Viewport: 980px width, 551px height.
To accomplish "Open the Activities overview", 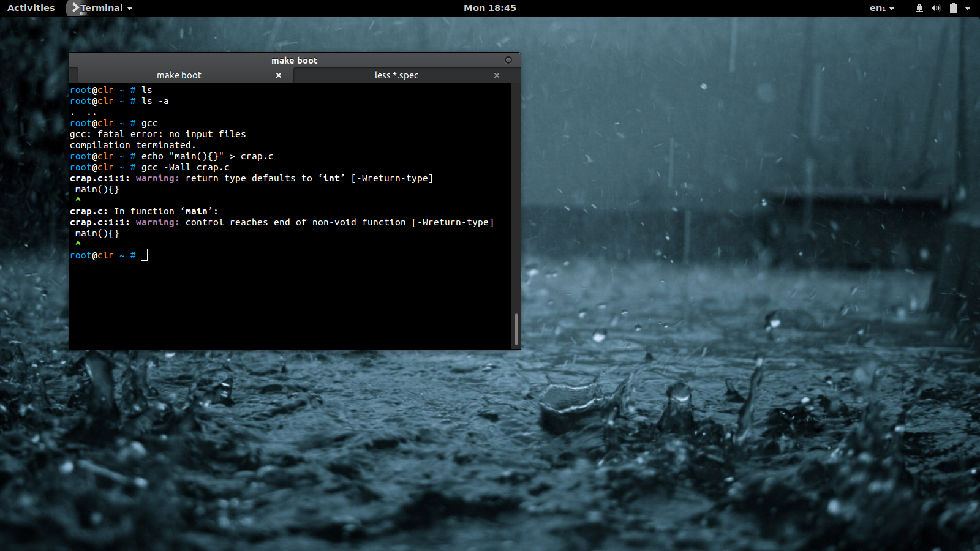I will 31,8.
